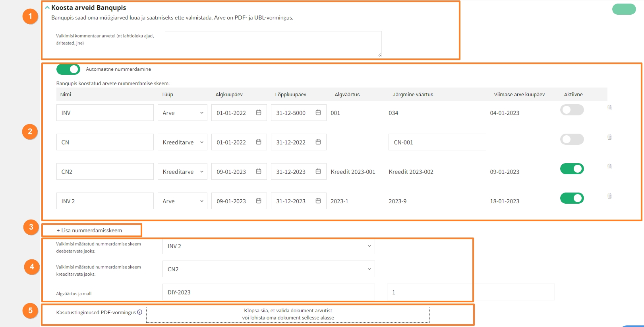The image size is (644, 327).
Task: Open Tüüp dropdown for CN row
Action: (x=182, y=142)
